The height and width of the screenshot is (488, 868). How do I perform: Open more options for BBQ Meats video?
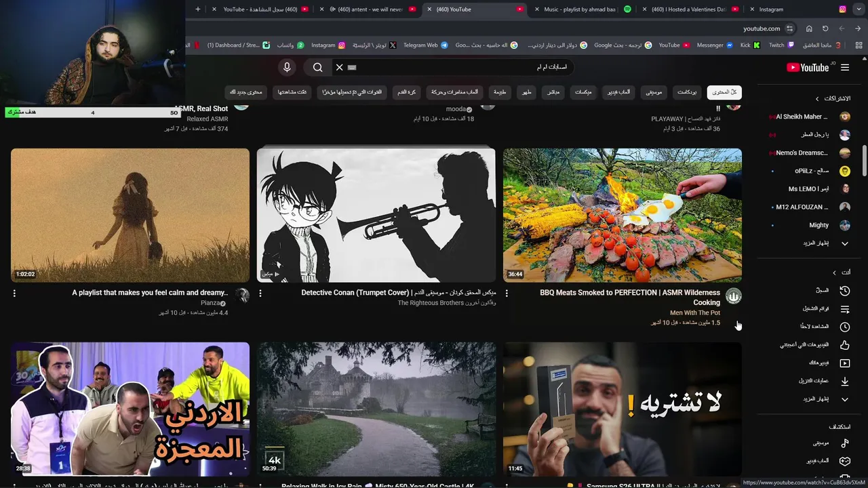(507, 293)
